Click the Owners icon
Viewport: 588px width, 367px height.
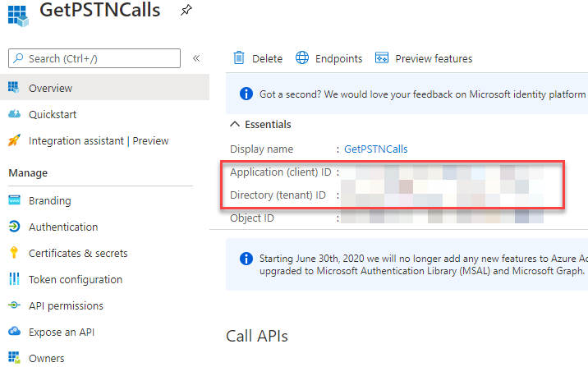(14, 357)
